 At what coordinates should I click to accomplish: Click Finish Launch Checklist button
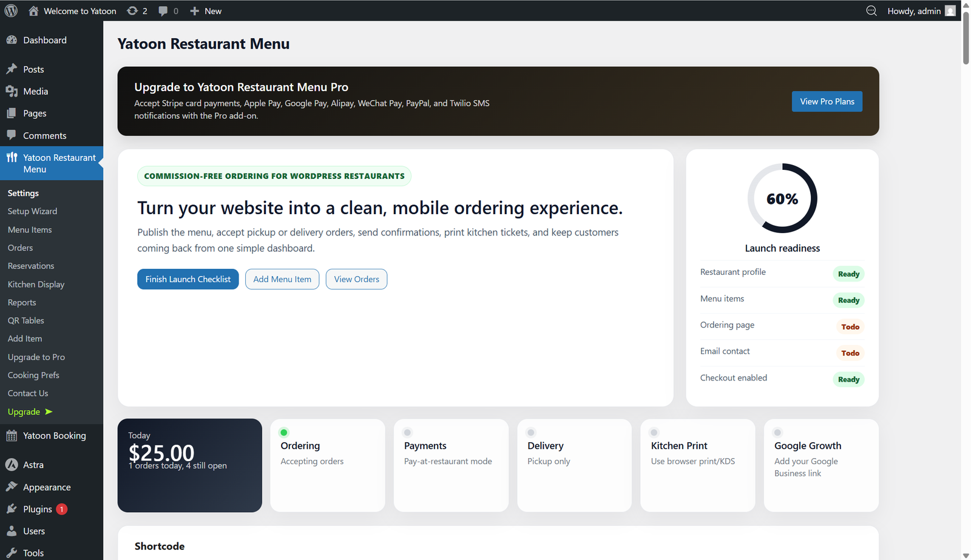click(188, 279)
